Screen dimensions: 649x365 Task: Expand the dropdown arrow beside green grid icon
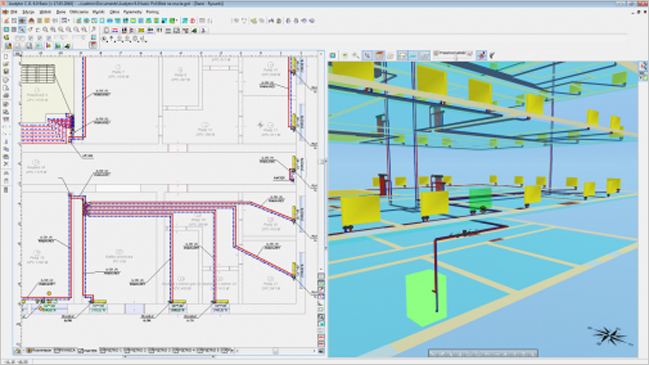(x=177, y=21)
